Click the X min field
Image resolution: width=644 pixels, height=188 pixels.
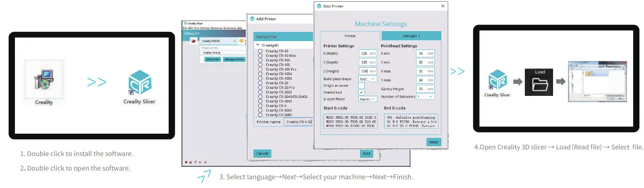pyautogui.click(x=426, y=54)
